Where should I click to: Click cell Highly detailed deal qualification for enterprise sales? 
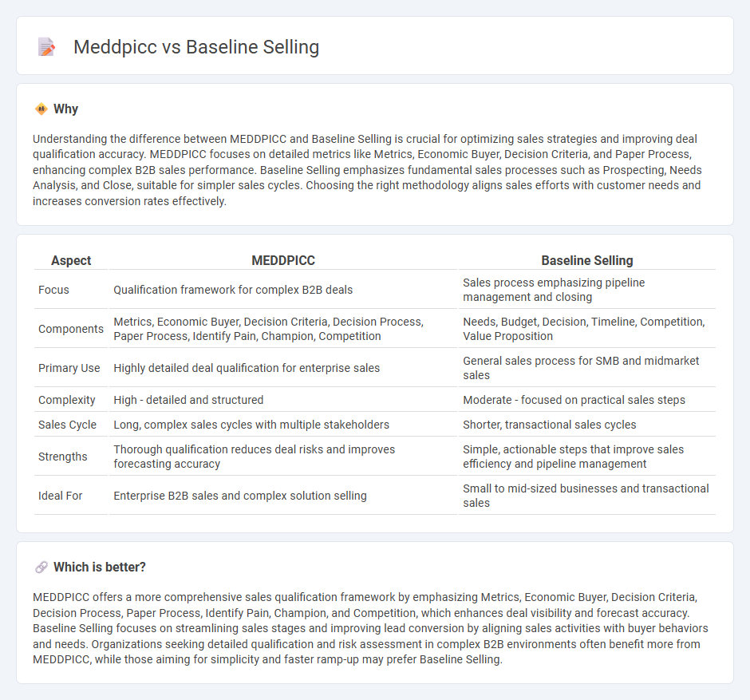pos(283,368)
